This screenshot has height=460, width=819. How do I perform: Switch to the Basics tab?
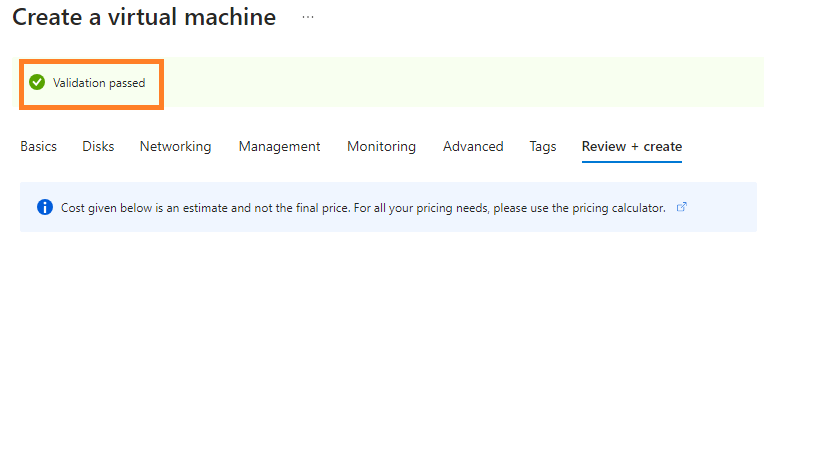(x=39, y=147)
